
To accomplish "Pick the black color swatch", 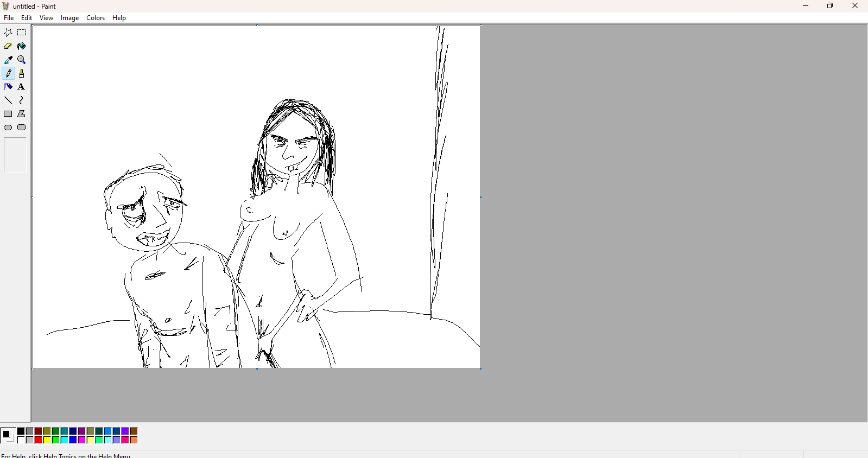I will pyautogui.click(x=21, y=431).
